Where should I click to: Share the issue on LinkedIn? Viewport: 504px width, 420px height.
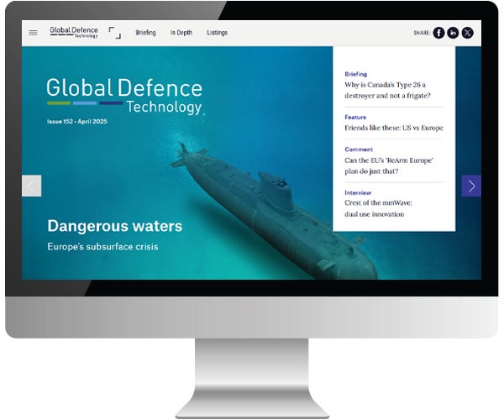453,33
